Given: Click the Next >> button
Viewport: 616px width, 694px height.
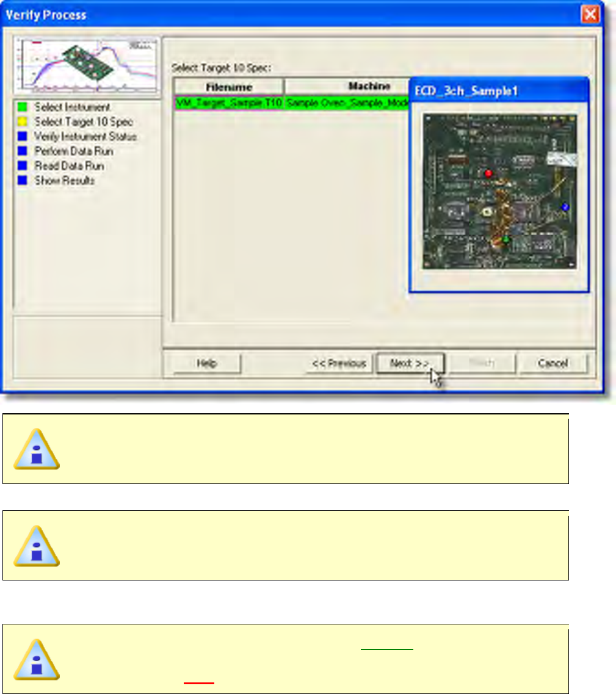Looking at the screenshot, I should pyautogui.click(x=410, y=363).
